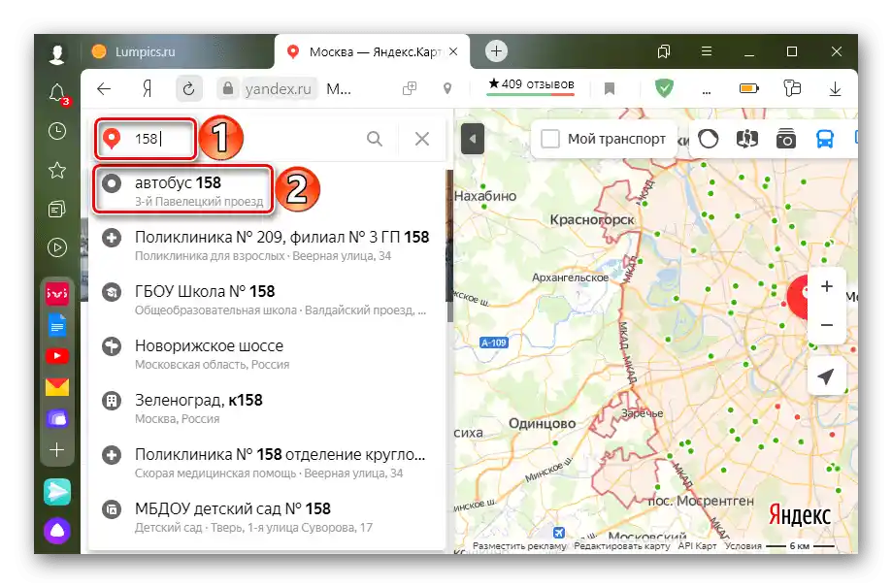Open a new browser tab
This screenshot has height=588, width=892.
[496, 51]
